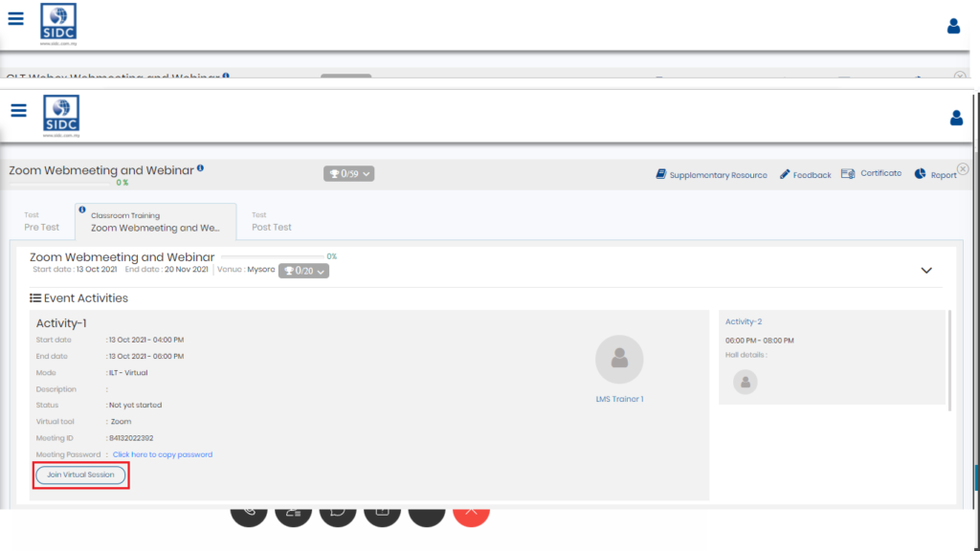Screen dimensions: 980x551
Task: Click info icon on Classroom Training tab
Action: point(82,209)
